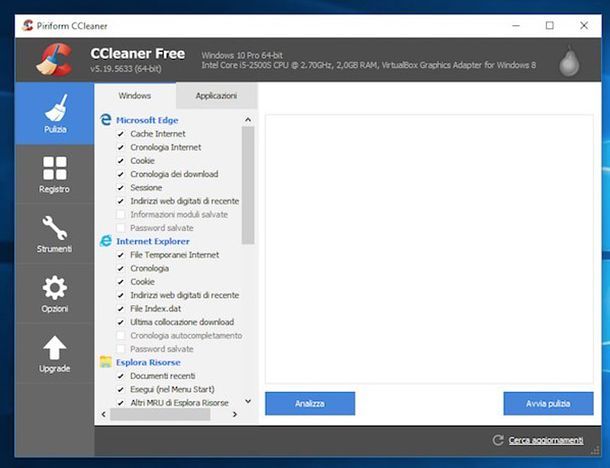Toggle Documenti recenti checkbox
Viewport: 610px width, 468px height.
pos(121,376)
